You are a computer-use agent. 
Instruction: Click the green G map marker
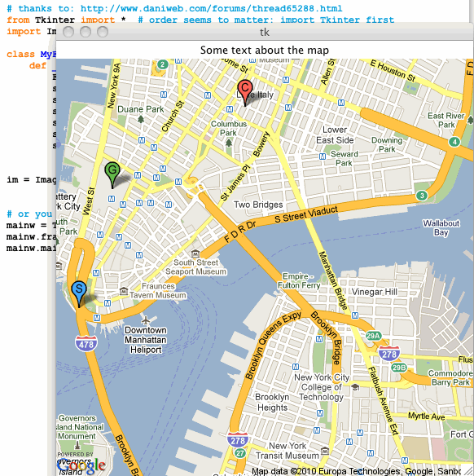click(112, 175)
